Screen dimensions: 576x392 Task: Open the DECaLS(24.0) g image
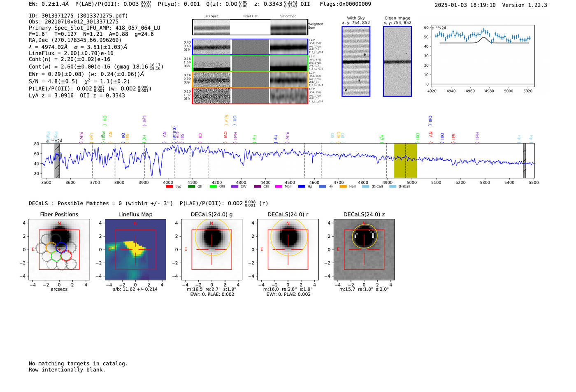click(211, 250)
